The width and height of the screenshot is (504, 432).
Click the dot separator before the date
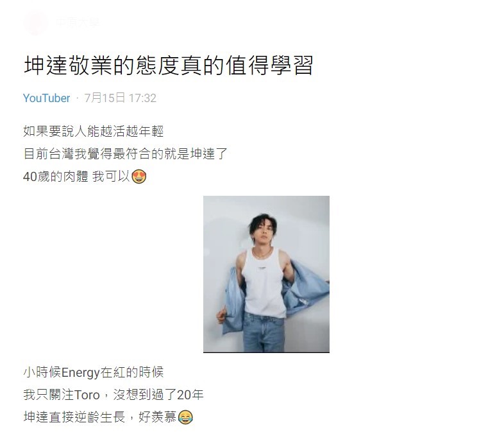77,98
